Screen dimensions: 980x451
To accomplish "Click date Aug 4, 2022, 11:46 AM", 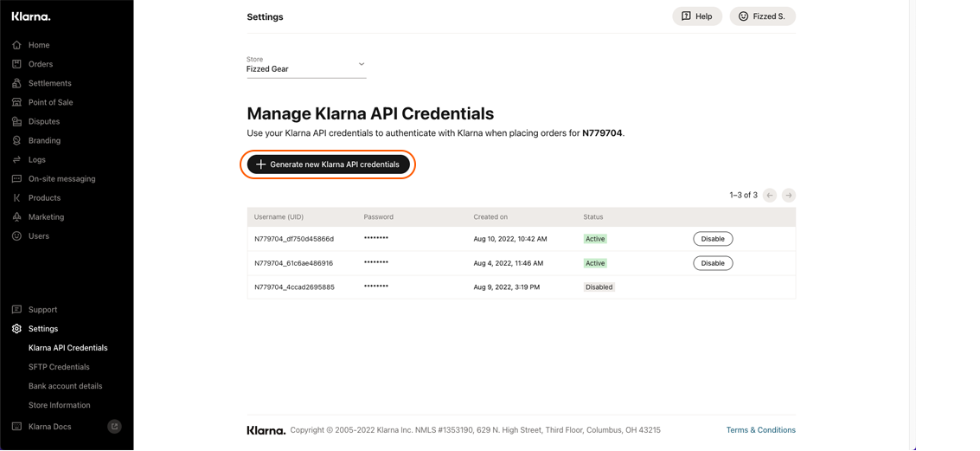I will point(508,263).
